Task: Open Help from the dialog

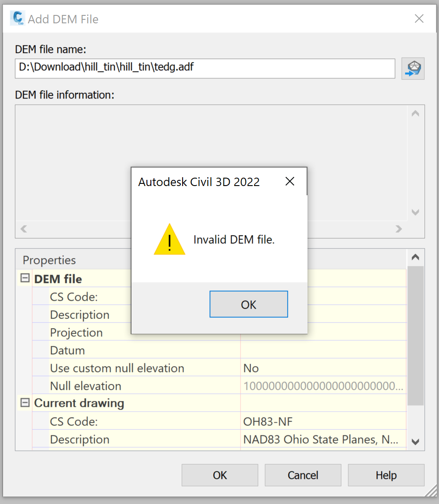Action: pyautogui.click(x=386, y=475)
